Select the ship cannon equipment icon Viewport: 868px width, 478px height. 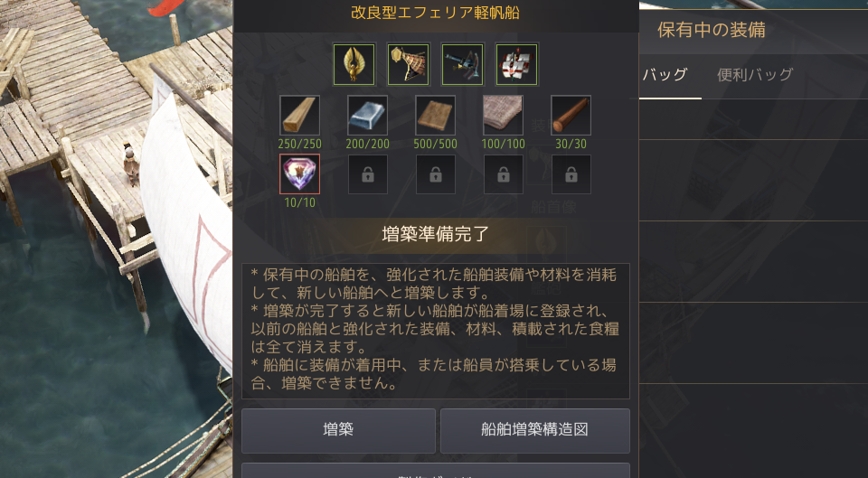463,64
